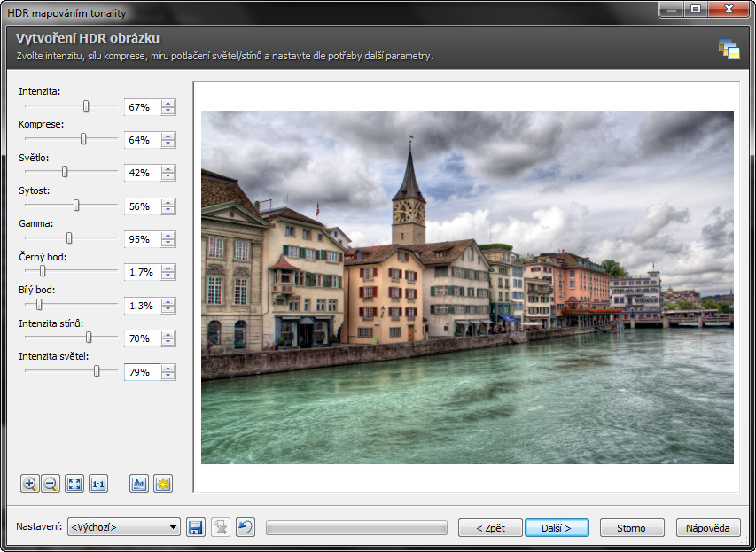Click the Sytost slider handle
This screenshot has width=756, height=552.
click(76, 206)
